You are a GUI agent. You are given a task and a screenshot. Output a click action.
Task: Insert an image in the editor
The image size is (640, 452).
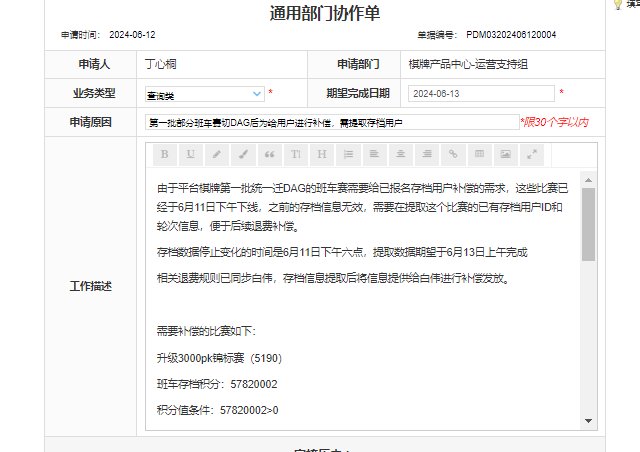[506, 154]
